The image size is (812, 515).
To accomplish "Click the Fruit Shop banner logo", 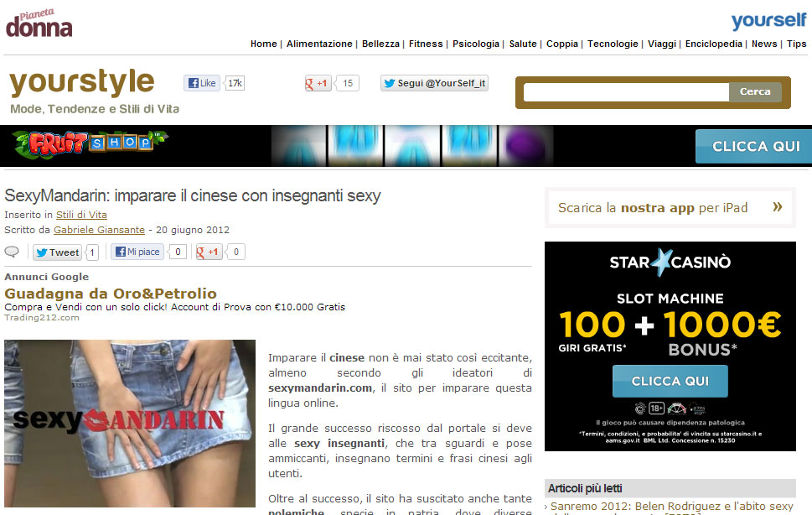I will [x=90, y=143].
